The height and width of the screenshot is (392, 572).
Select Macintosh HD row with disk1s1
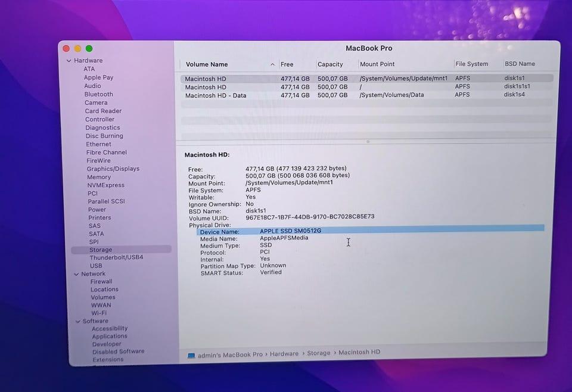coord(366,79)
